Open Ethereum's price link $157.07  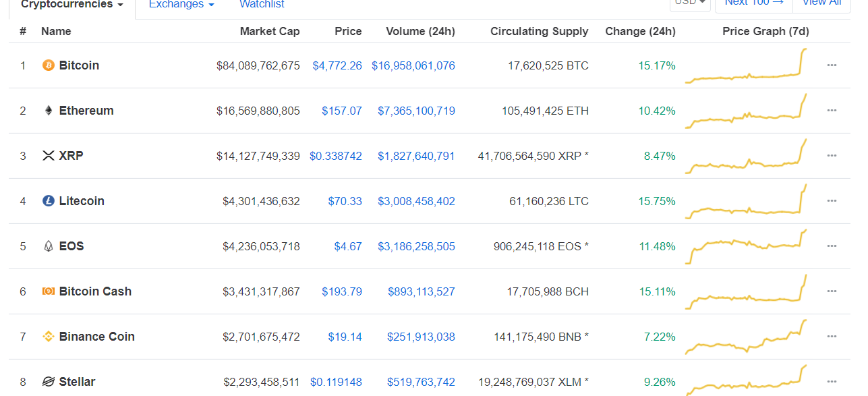pos(341,111)
